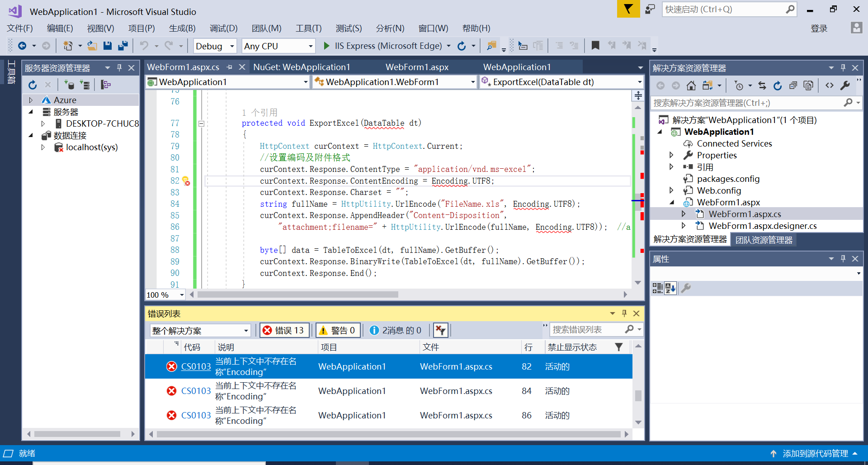Toggle the 错误 13 filter in Error List
Screen dimensions: 868x465
(284, 330)
